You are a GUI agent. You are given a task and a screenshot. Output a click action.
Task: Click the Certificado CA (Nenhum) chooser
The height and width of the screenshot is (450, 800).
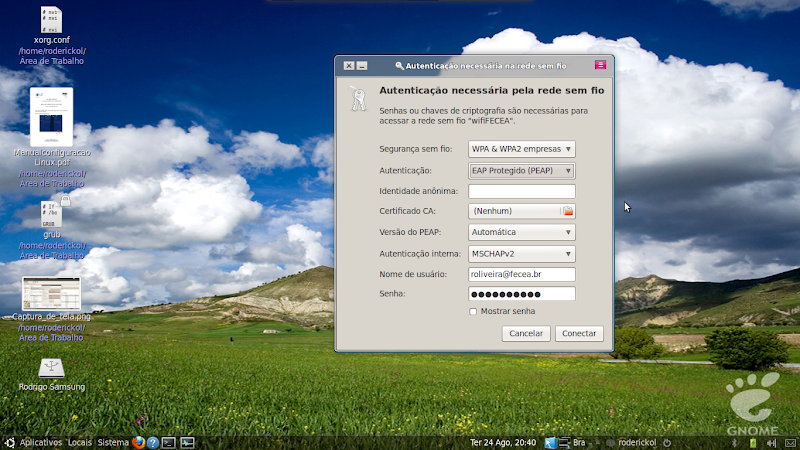click(521, 211)
